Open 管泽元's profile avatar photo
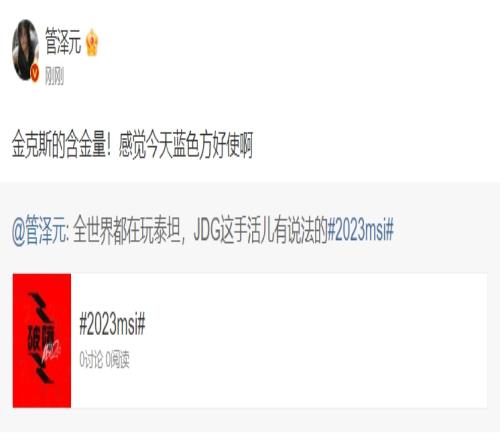This screenshot has width=500, height=440. 25,49
